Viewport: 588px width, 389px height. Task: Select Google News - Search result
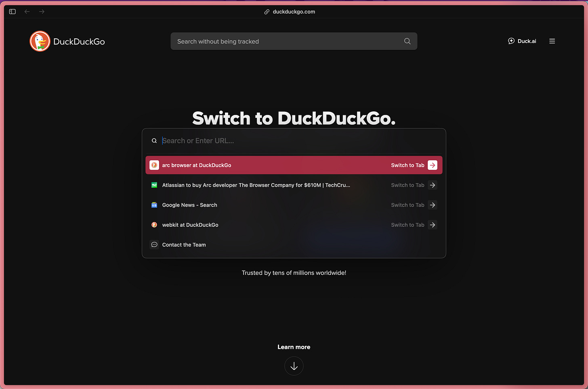click(x=294, y=205)
